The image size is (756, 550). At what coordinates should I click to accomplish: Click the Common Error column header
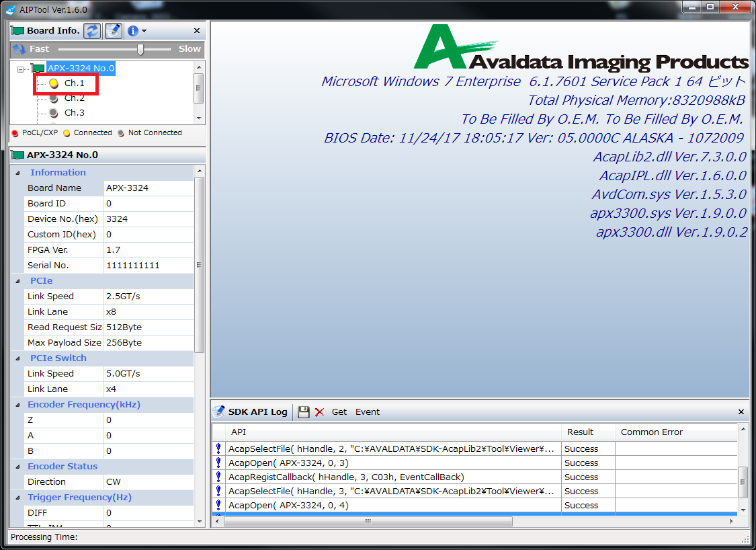coord(676,432)
